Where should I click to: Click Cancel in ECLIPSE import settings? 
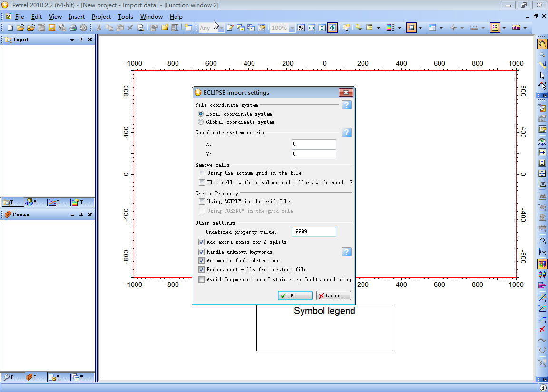333,295
